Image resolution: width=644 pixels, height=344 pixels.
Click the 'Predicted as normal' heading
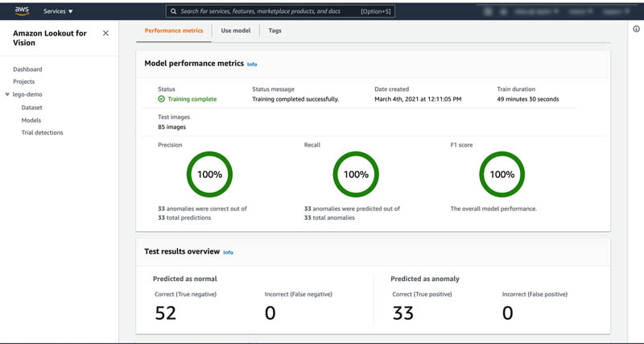(x=185, y=279)
